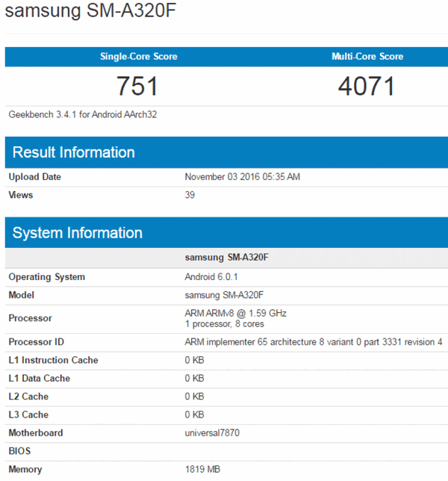Select ARM ARMv8 @ 1.59 GHz text
This screenshot has width=448, height=481.
[235, 313]
